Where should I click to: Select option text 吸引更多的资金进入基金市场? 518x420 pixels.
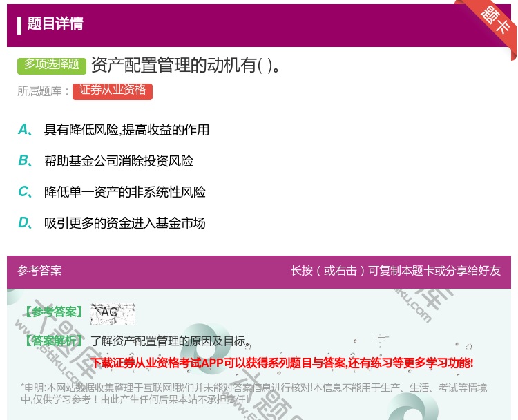click(124, 223)
